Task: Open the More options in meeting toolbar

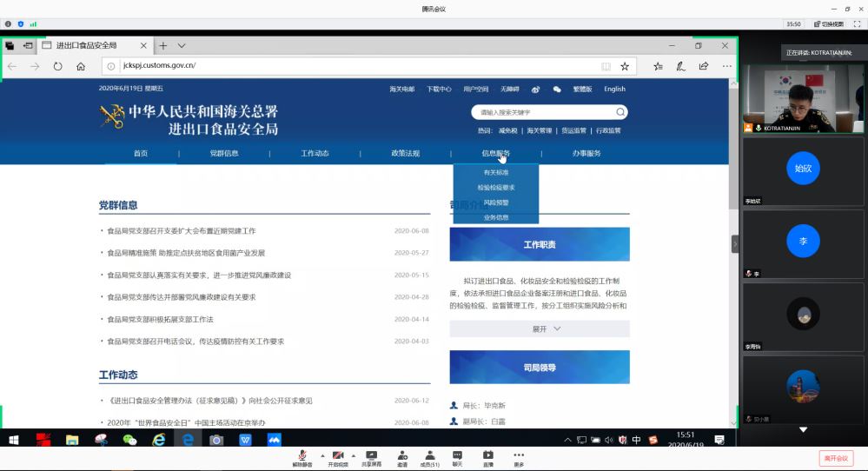Action: pos(519,458)
